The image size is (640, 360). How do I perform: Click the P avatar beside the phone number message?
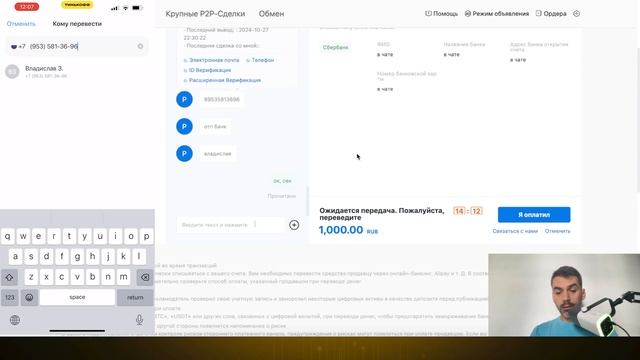[184, 99]
